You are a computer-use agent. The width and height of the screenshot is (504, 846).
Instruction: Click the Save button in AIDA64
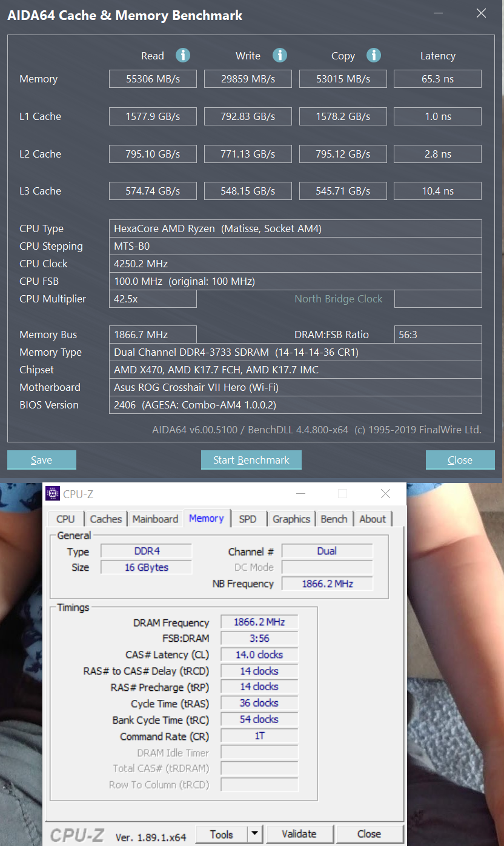[42, 460]
